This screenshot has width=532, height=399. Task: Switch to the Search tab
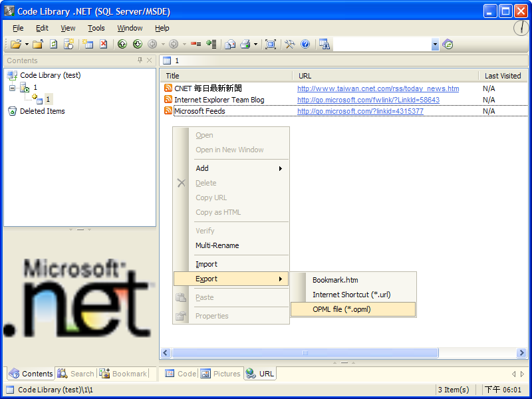(x=76, y=374)
